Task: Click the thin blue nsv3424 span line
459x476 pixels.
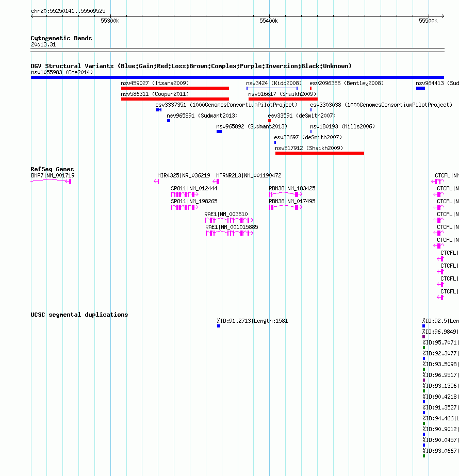Action: 272,88
